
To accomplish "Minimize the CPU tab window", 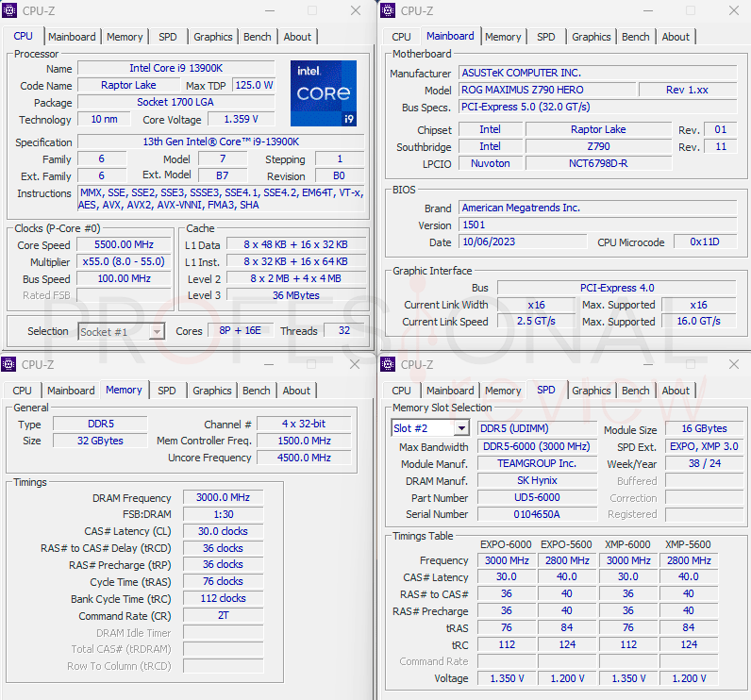I will 270,10.
